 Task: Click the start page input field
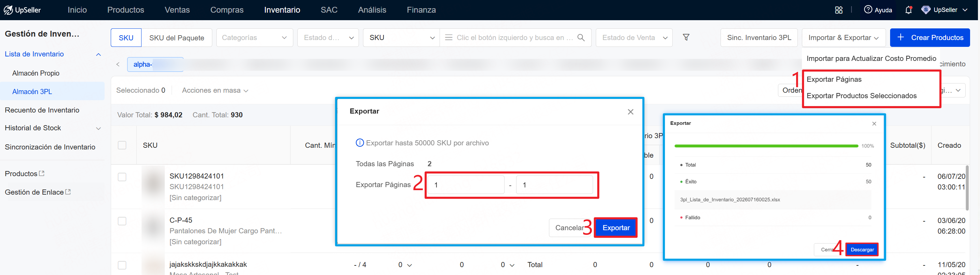tap(466, 185)
